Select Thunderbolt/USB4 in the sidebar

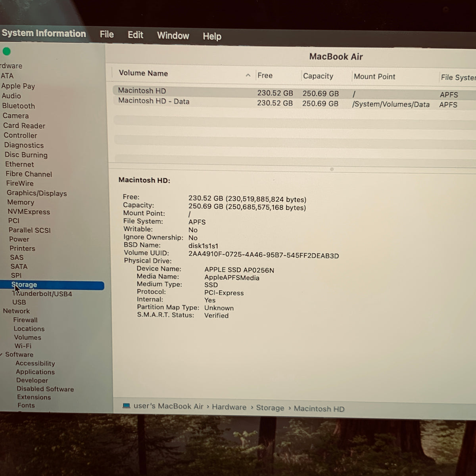point(42,294)
